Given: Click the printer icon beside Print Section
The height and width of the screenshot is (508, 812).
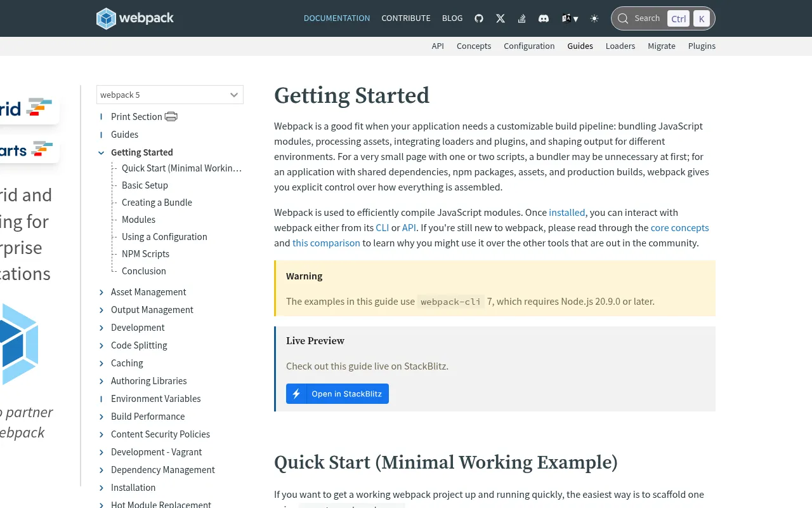Looking at the screenshot, I should [171, 116].
